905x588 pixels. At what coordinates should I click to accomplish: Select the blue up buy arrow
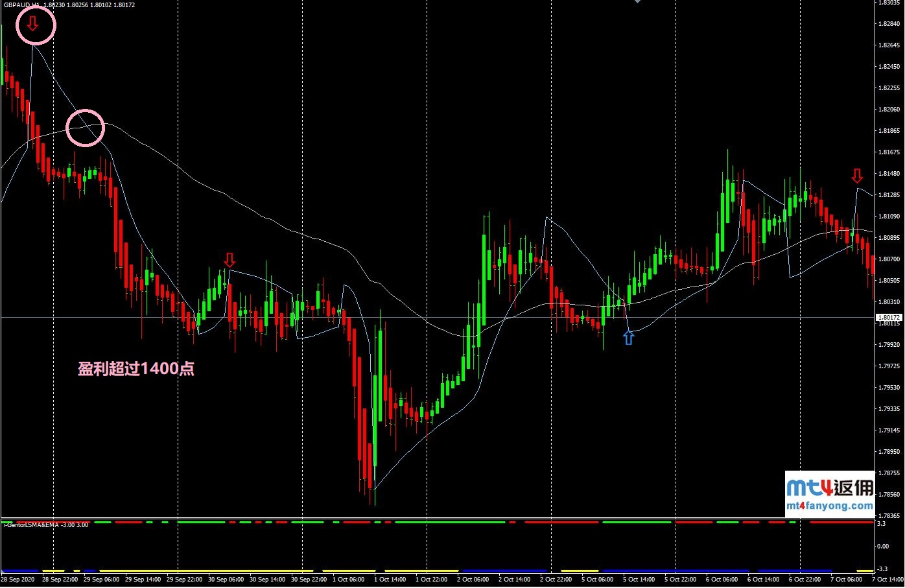pos(628,337)
